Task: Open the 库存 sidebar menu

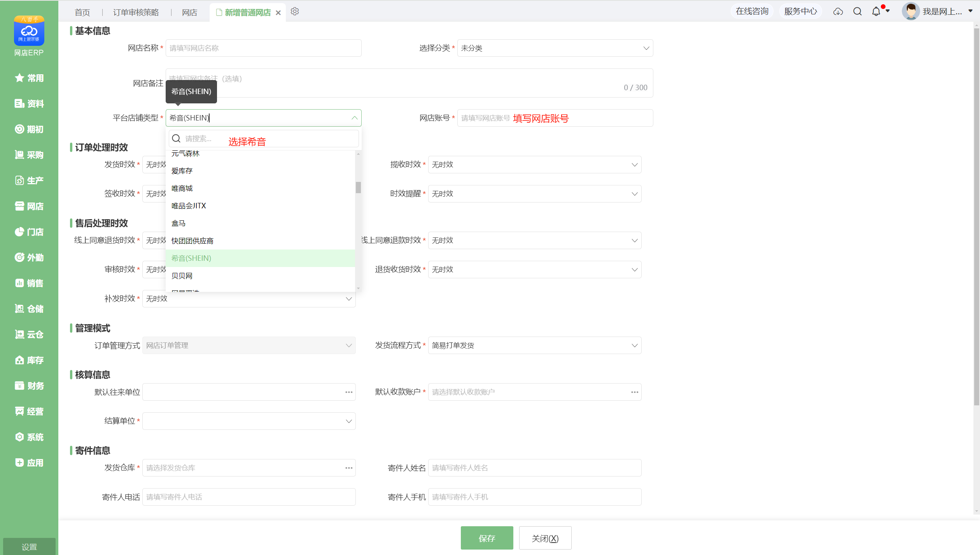Action: coord(29,360)
